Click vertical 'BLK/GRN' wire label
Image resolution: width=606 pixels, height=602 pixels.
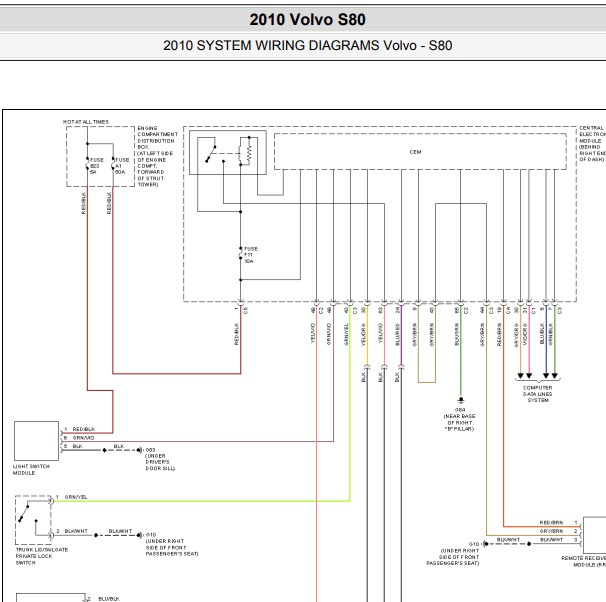pyautogui.click(x=456, y=335)
